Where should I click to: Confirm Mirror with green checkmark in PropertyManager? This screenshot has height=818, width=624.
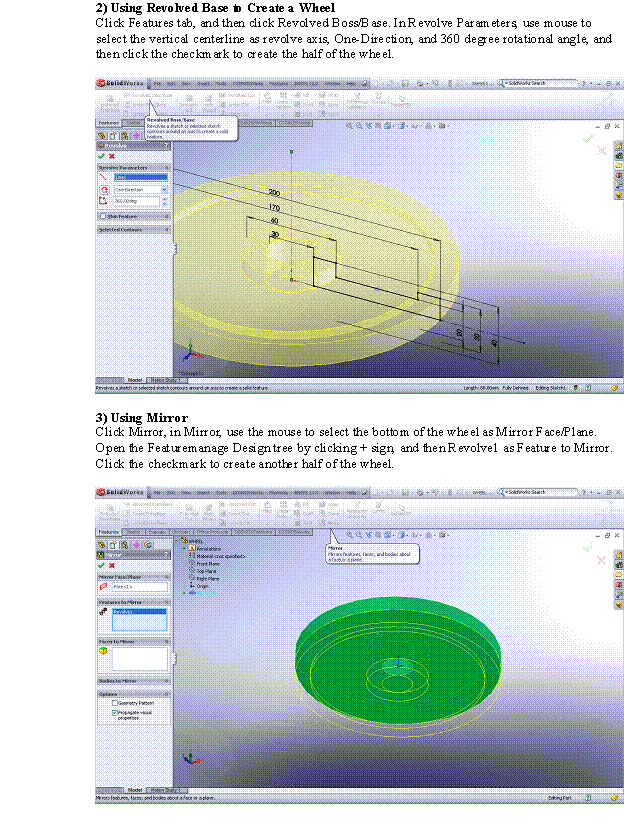101,565
